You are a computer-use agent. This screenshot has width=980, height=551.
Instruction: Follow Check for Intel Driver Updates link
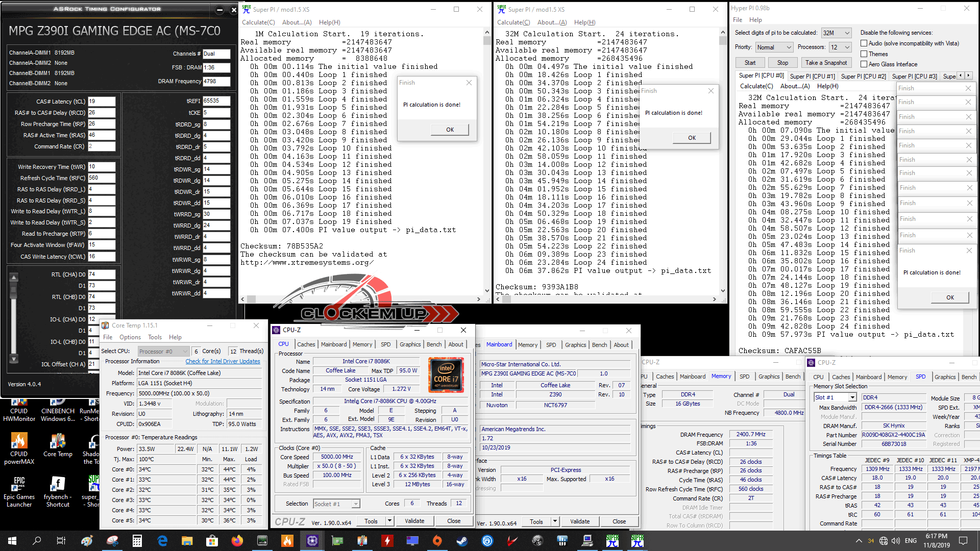point(223,361)
